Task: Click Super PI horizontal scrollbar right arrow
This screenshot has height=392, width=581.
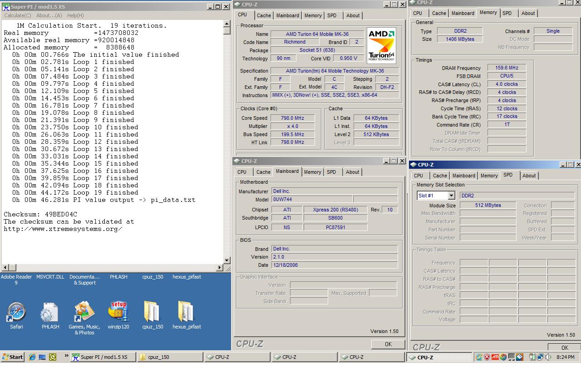Action: coord(220,268)
